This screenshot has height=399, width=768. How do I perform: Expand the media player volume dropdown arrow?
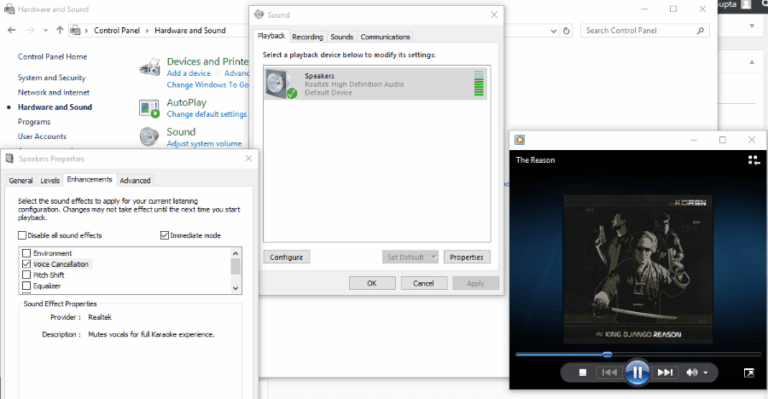point(705,373)
